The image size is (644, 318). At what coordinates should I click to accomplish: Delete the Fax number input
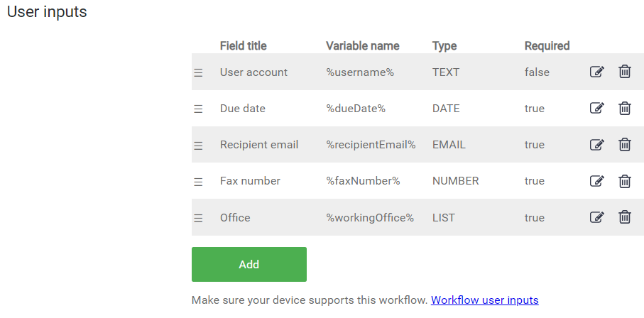pos(625,181)
